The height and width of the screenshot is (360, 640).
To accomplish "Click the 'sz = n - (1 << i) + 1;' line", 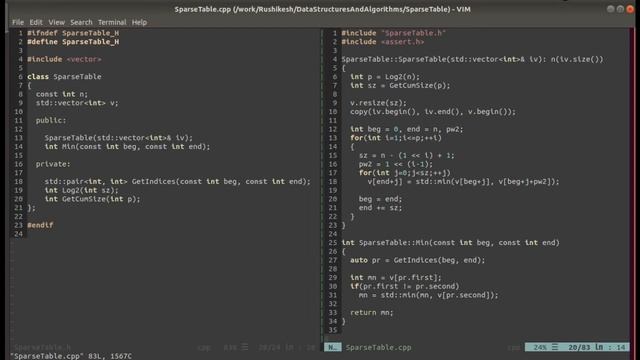I will click(407, 156).
